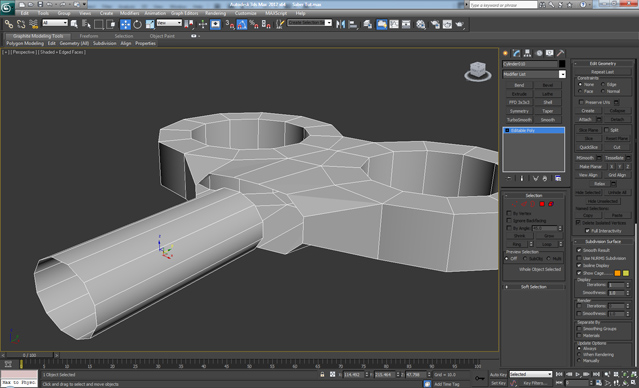Screen dimensions: 639x388
Task: Open the reference coordinate system View dropdown
Action: (169, 23)
